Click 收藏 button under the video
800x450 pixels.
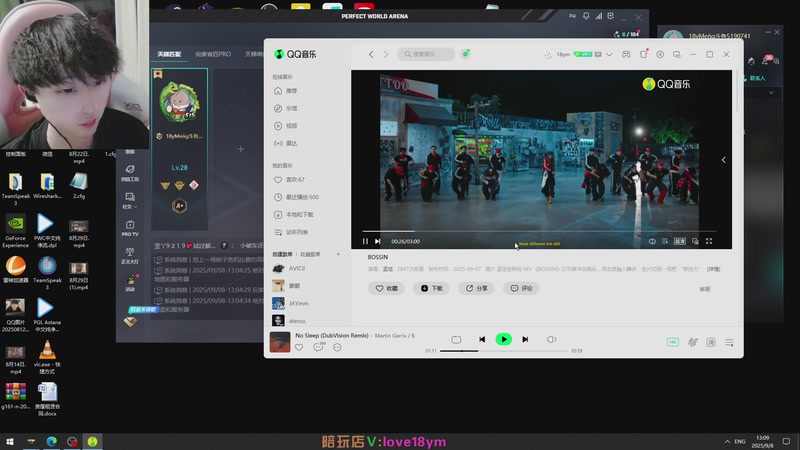(x=386, y=288)
